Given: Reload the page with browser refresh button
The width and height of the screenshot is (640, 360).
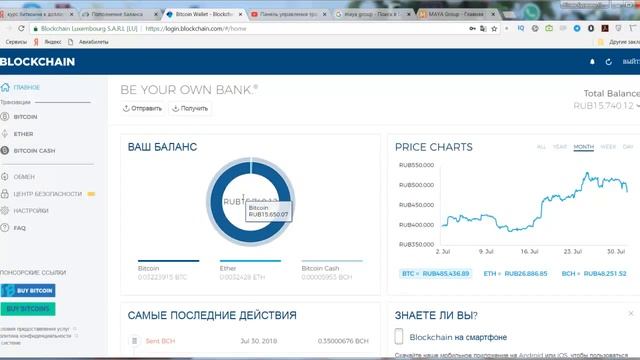Looking at the screenshot, I should [21, 29].
